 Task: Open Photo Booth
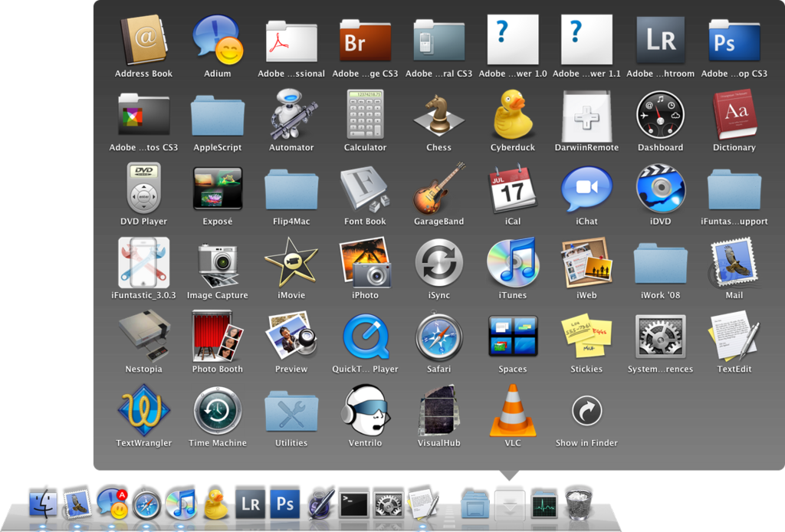(x=218, y=336)
